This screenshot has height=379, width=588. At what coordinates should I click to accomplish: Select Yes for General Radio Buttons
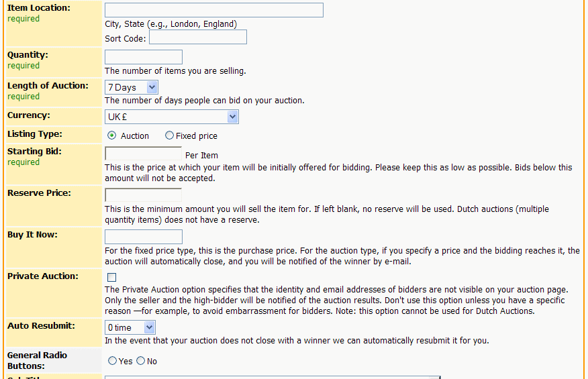pyautogui.click(x=112, y=361)
